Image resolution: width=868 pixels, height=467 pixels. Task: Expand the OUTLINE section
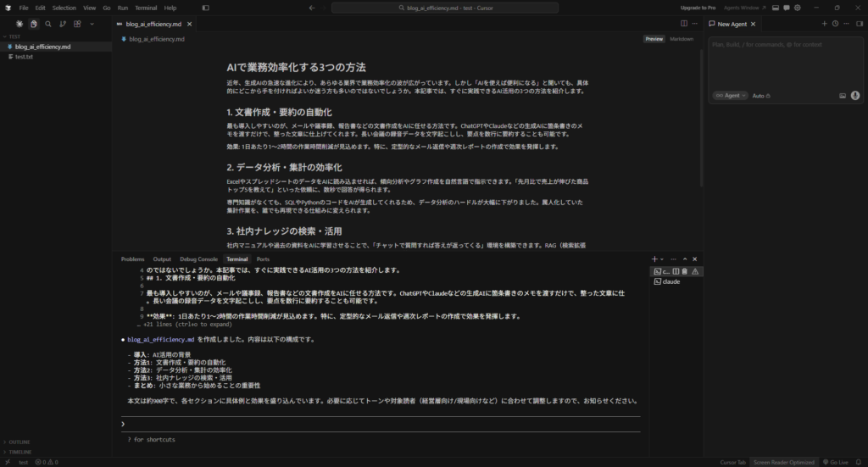click(20, 442)
